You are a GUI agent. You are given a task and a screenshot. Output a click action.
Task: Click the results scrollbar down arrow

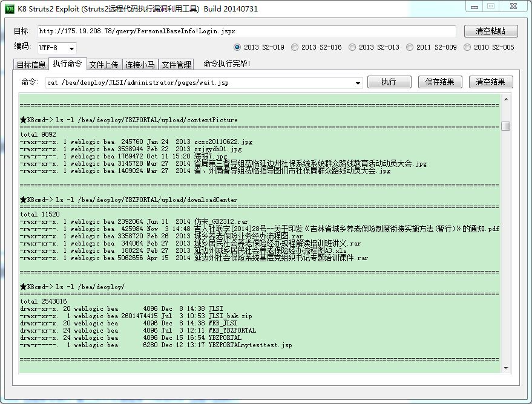coord(506,368)
